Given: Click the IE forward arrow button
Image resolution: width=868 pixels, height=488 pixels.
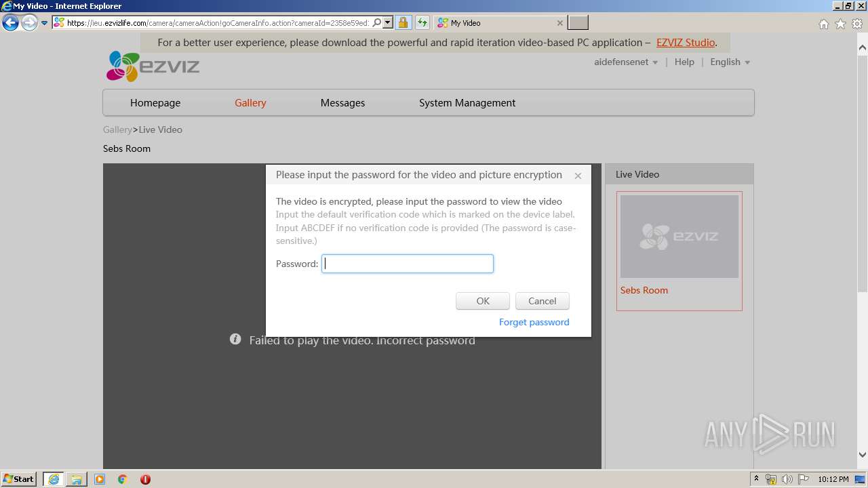Looking at the screenshot, I should coord(28,23).
